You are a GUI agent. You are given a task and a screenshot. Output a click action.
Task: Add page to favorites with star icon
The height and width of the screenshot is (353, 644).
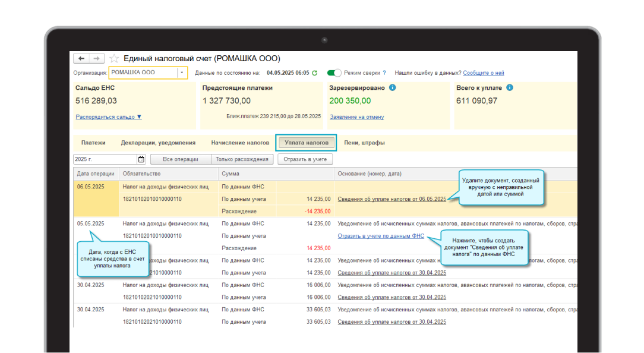pos(114,58)
